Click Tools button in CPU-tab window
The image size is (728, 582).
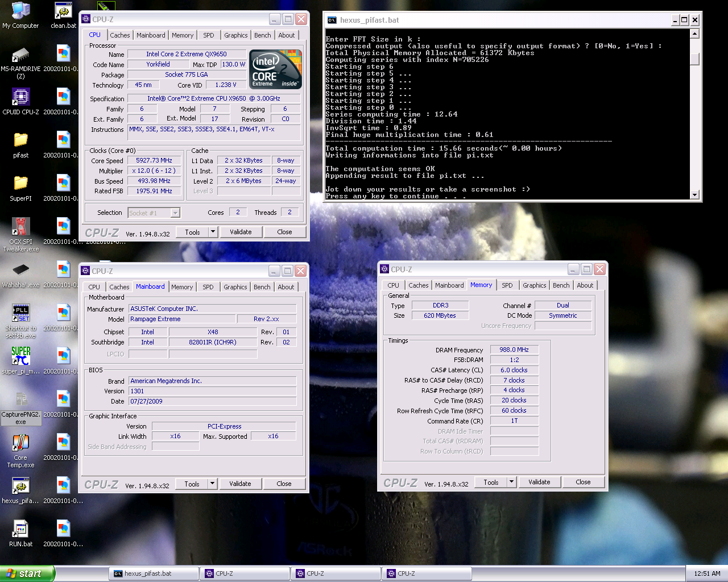[x=192, y=232]
